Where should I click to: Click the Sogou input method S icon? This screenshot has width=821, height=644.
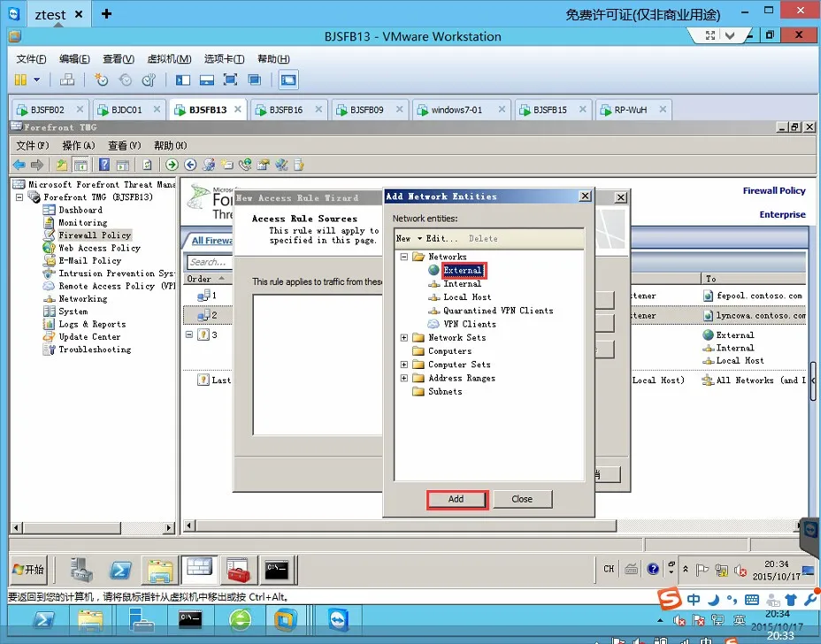(x=670, y=599)
